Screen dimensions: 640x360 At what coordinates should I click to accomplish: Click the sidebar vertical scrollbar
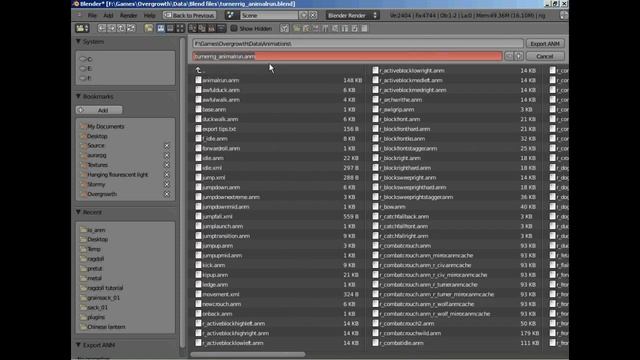(x=182, y=192)
